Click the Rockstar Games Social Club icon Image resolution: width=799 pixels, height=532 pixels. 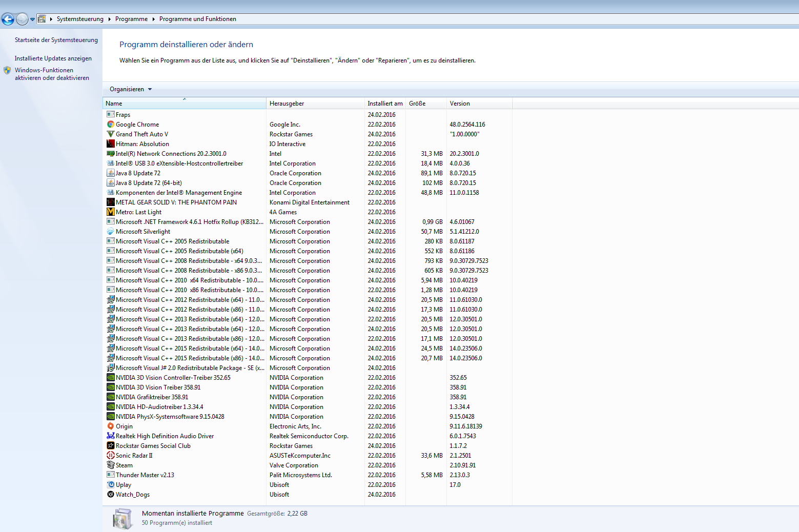110,446
